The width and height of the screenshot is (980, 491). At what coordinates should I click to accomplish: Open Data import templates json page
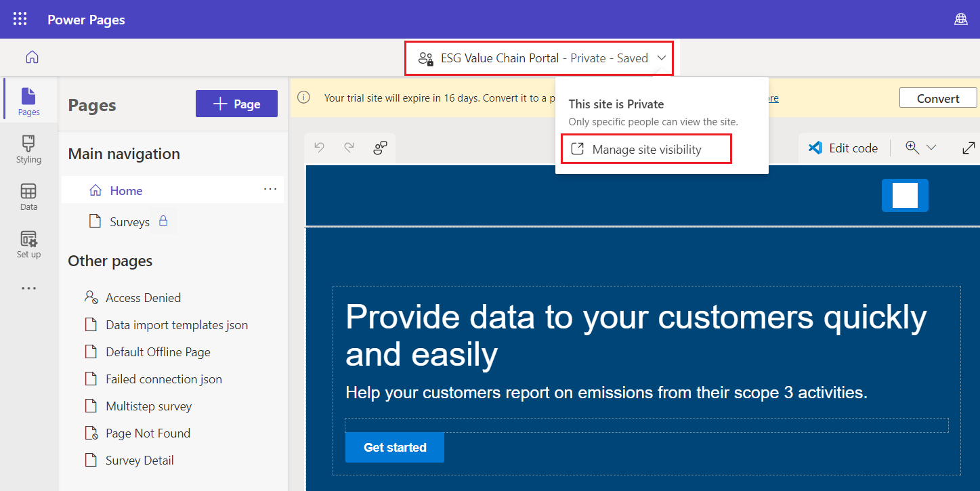pos(177,324)
